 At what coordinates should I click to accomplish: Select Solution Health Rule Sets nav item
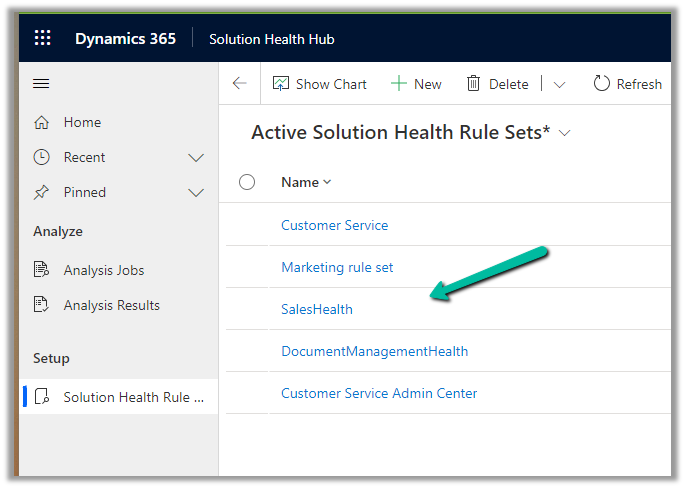click(132, 397)
